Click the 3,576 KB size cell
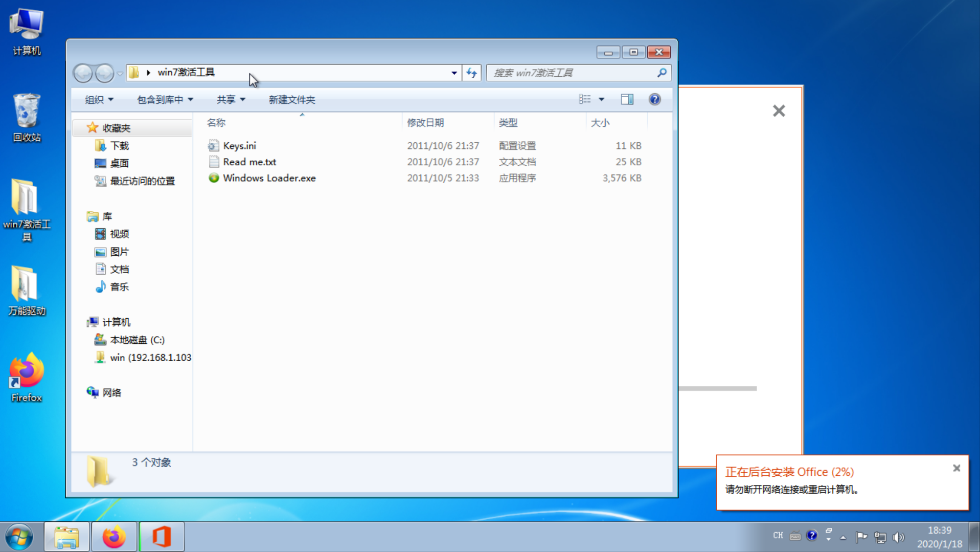 pos(622,178)
